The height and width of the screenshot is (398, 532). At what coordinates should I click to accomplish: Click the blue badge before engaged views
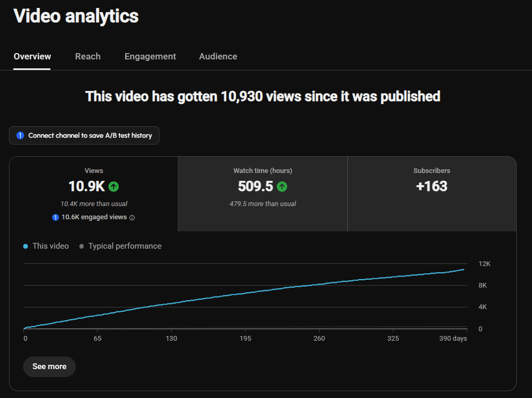click(x=55, y=217)
